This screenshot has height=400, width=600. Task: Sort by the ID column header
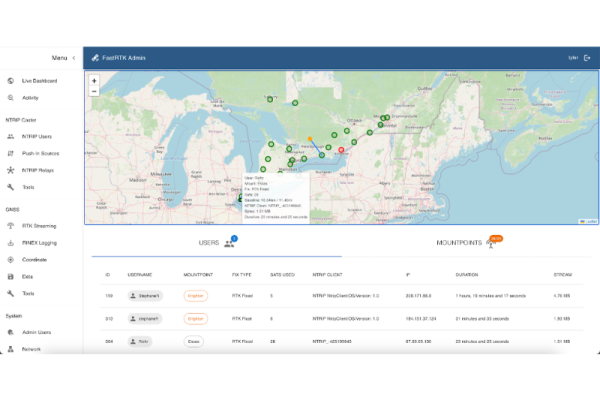click(x=108, y=275)
